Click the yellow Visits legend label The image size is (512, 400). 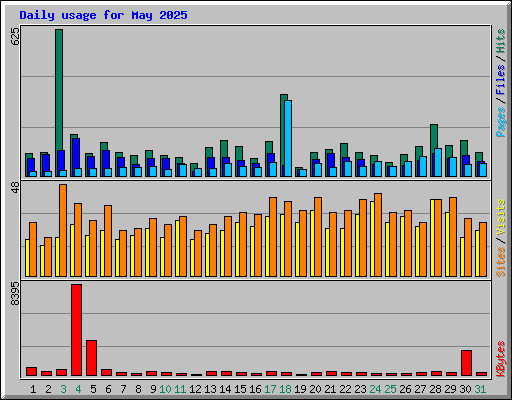(501, 218)
